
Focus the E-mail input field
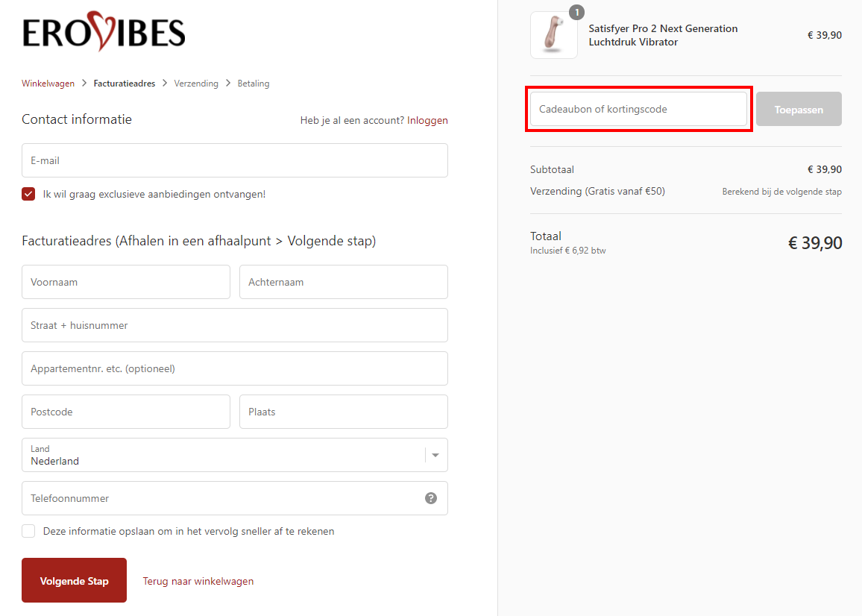[x=235, y=160]
